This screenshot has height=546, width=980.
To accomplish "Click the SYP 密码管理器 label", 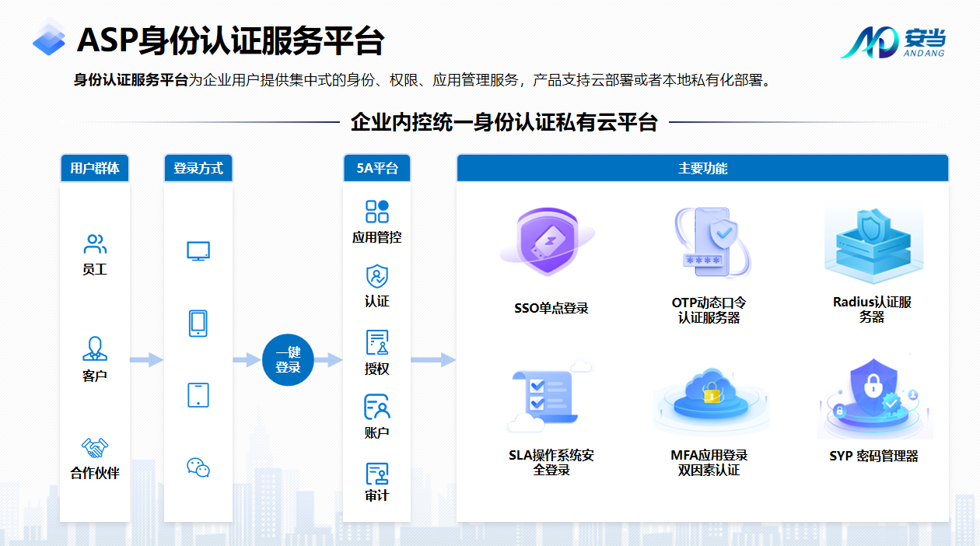I will pyautogui.click(x=873, y=457).
